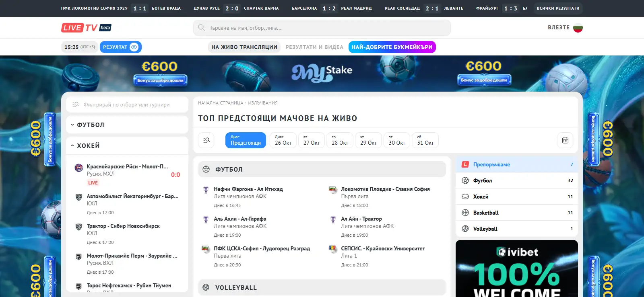Click ВСИЧКИ РЕЗУЛТАТИ button in top bar
Image resolution: width=644 pixels, height=297 pixels.
558,8
